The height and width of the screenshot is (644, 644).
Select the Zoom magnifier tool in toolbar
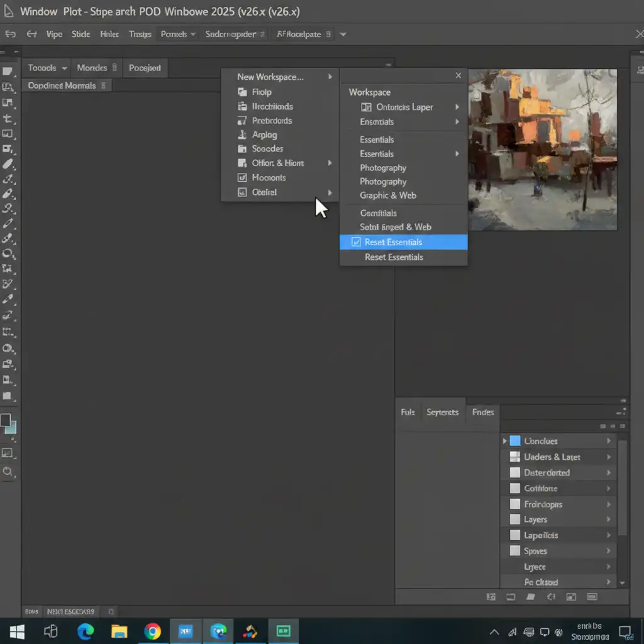pyautogui.click(x=8, y=471)
